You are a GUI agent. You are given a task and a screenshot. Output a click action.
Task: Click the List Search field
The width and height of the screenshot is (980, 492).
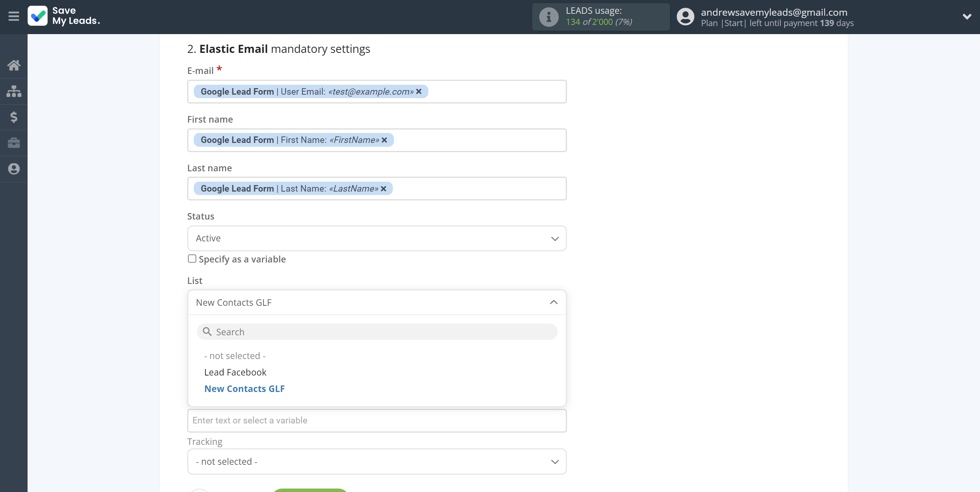coord(377,332)
